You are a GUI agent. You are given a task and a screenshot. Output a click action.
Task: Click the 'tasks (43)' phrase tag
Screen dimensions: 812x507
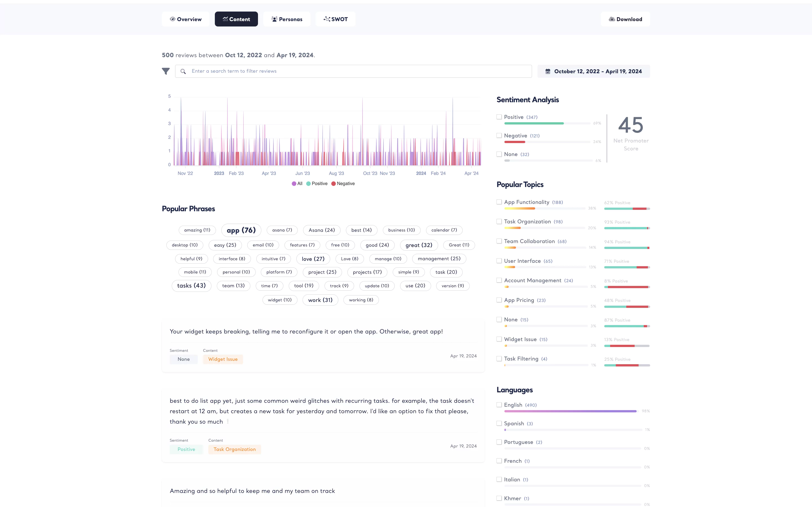191,286
